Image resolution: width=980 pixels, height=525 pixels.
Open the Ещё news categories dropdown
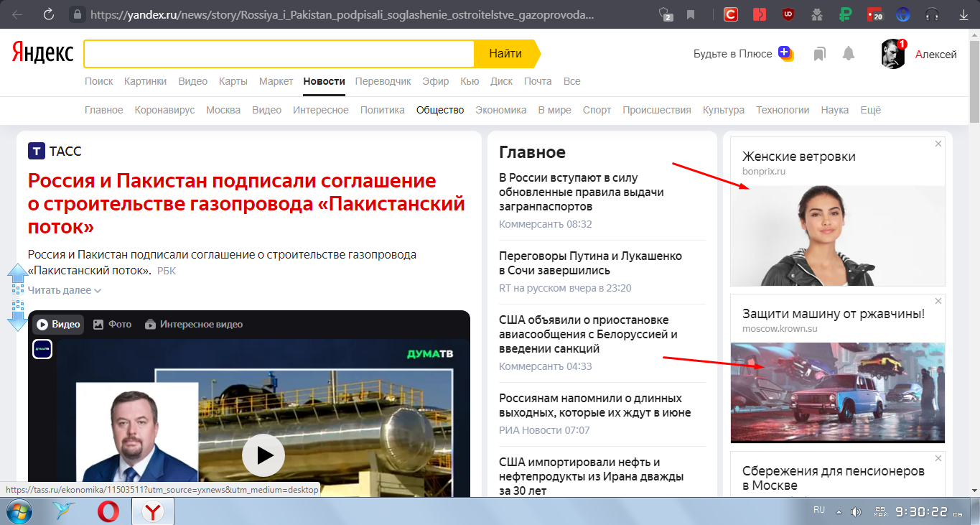(870, 110)
